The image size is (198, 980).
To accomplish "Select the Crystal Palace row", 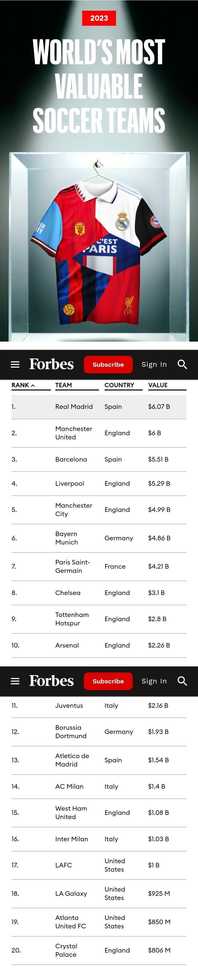I will tap(99, 950).
